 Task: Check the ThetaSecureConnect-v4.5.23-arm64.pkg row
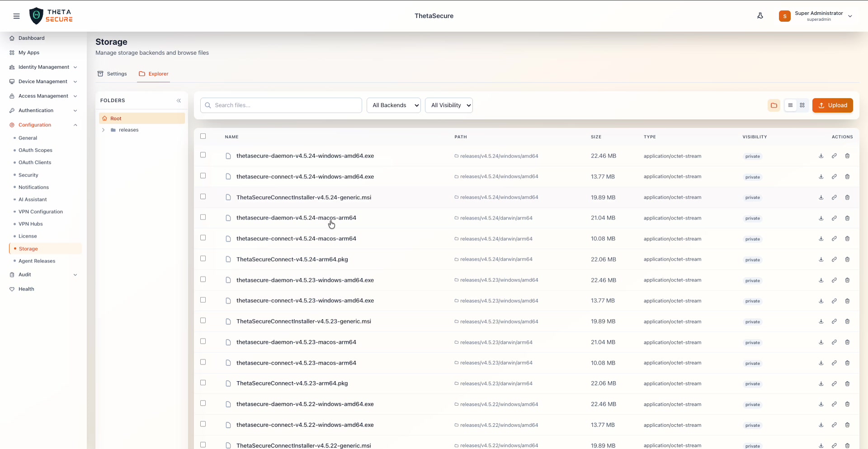click(203, 383)
